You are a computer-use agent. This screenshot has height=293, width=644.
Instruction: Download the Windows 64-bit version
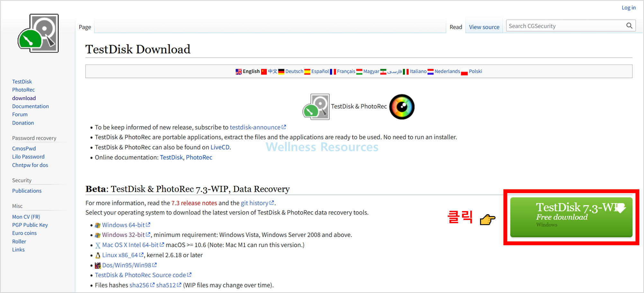click(126, 225)
